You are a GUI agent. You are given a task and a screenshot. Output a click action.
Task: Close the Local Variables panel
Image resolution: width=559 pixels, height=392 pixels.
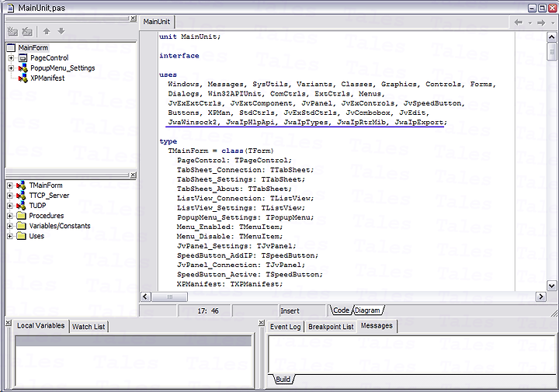(9, 322)
